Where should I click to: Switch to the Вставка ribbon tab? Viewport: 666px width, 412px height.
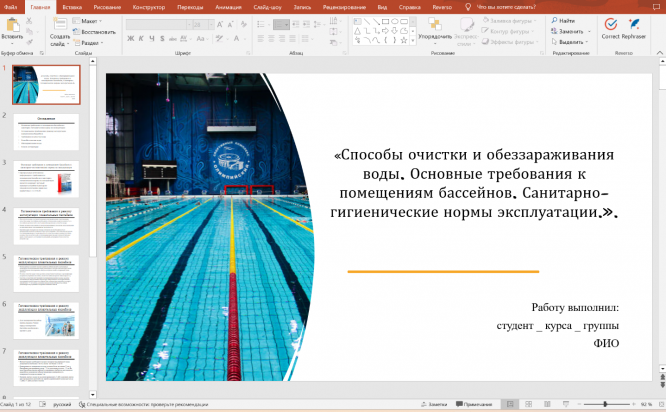(72, 6)
